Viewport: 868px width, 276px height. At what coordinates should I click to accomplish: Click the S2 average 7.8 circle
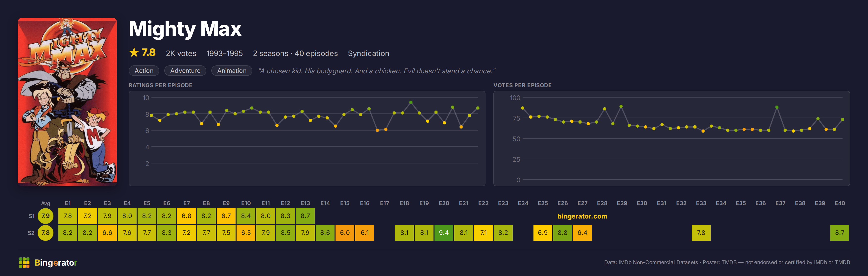tap(46, 233)
